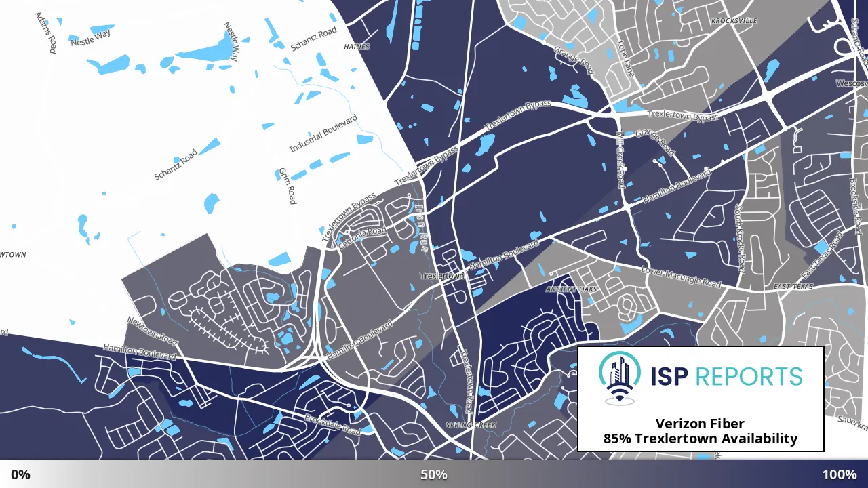
Task: Click the Brookdale Road street label
Action: tap(332, 425)
